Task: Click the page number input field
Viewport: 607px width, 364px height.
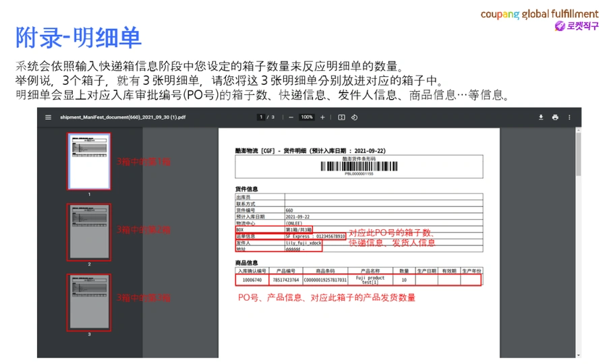Action: pos(261,117)
